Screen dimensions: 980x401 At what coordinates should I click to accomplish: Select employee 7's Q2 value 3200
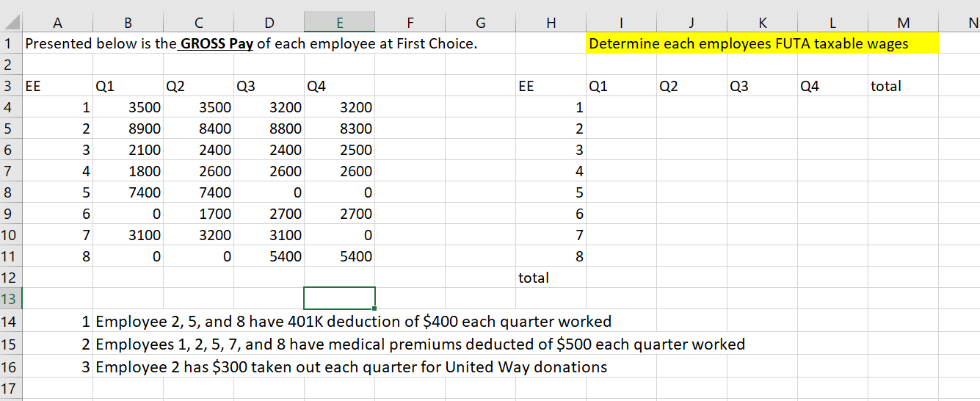[198, 235]
